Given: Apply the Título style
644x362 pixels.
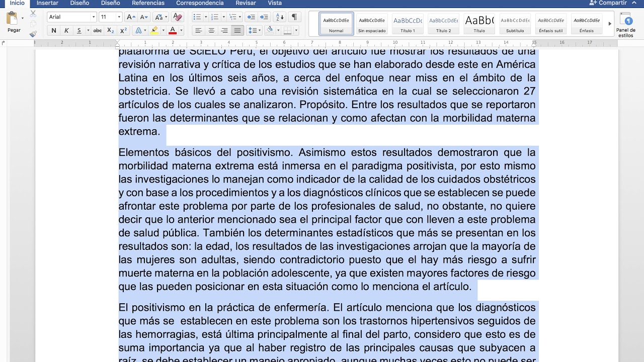Looking at the screenshot, I should click(479, 24).
